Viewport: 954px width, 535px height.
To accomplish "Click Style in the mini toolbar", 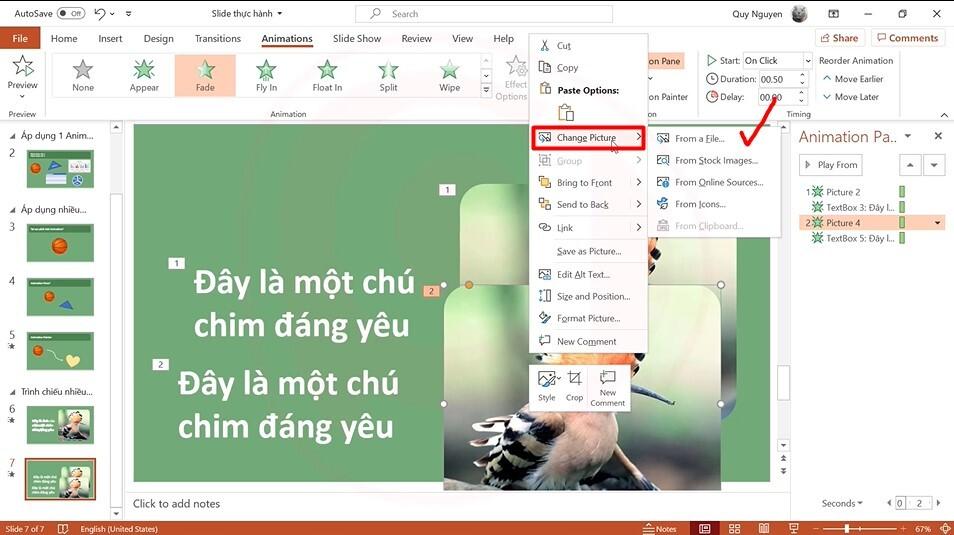I will [546, 385].
